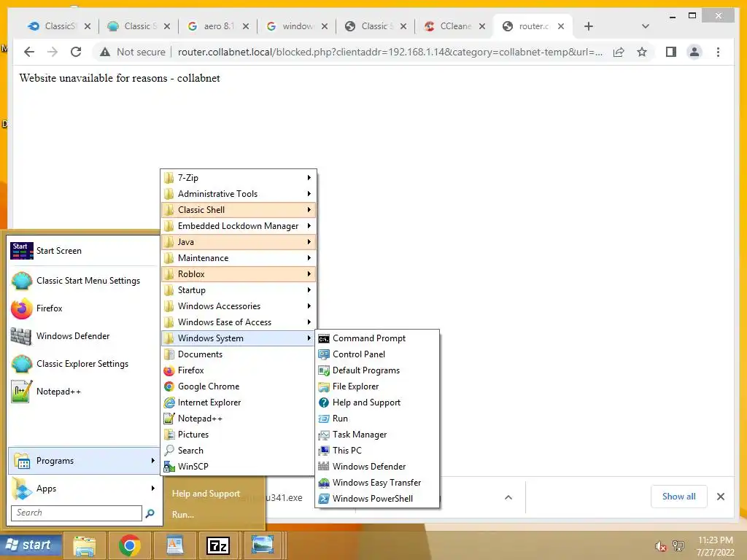747x560 pixels.
Task: Open Classic Explorer Settings
Action: 83,364
